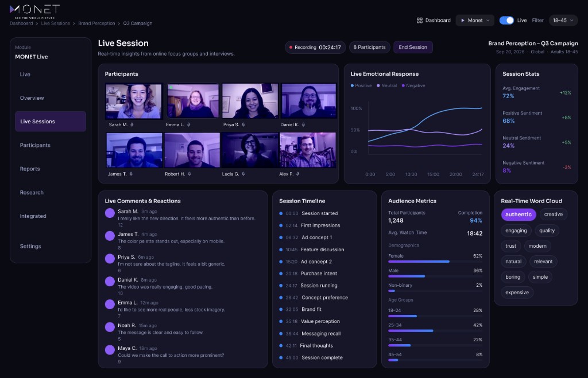Toggle the Positive legend series
This screenshot has height=378, width=588.
coord(361,86)
